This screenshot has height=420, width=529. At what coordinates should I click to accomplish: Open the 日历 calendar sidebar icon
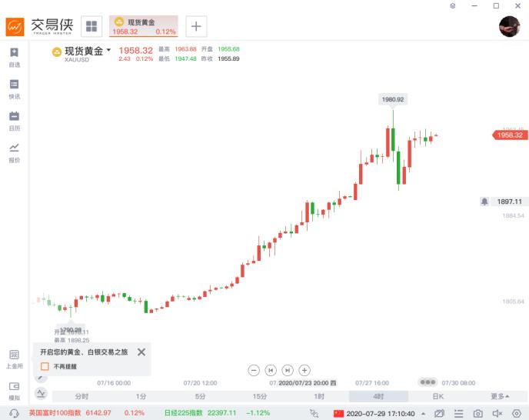pyautogui.click(x=14, y=121)
